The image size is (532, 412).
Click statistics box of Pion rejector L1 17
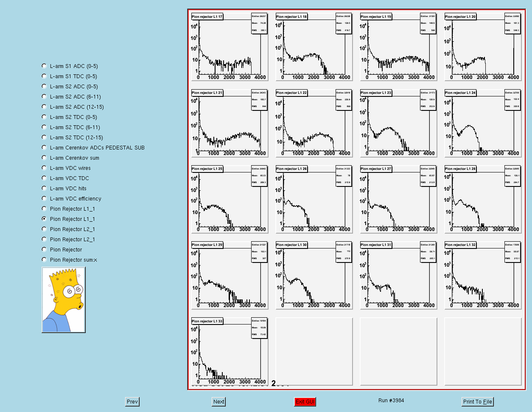click(259, 23)
